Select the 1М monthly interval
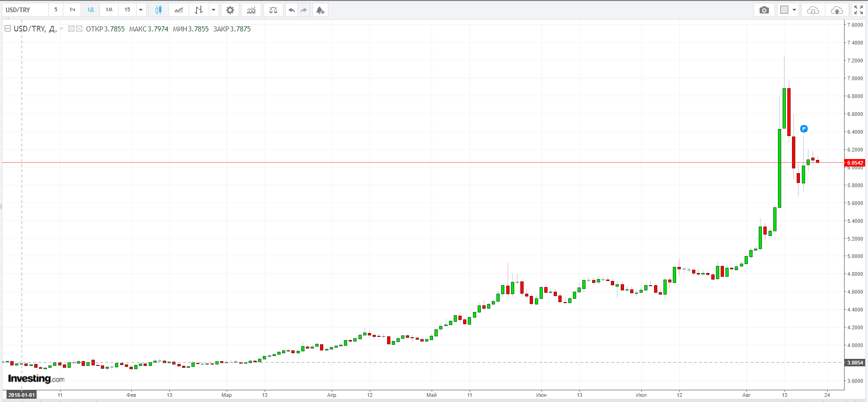 coord(109,10)
